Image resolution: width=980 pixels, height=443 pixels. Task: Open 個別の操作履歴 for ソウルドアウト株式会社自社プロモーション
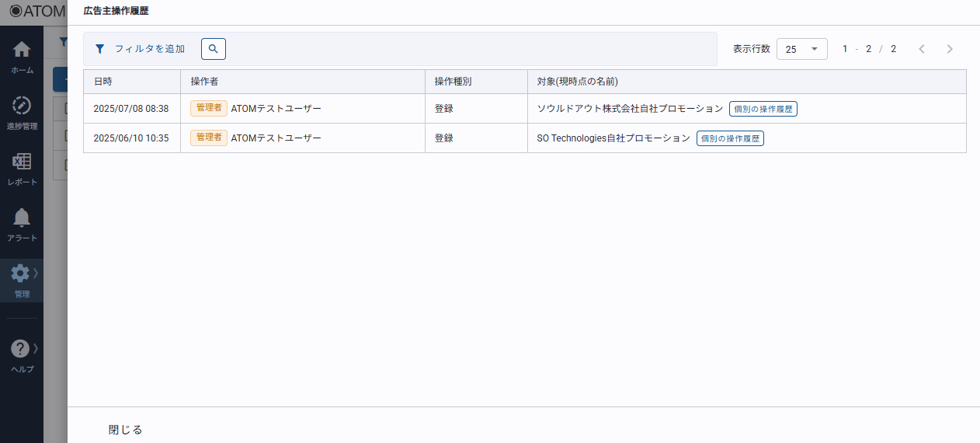click(763, 109)
